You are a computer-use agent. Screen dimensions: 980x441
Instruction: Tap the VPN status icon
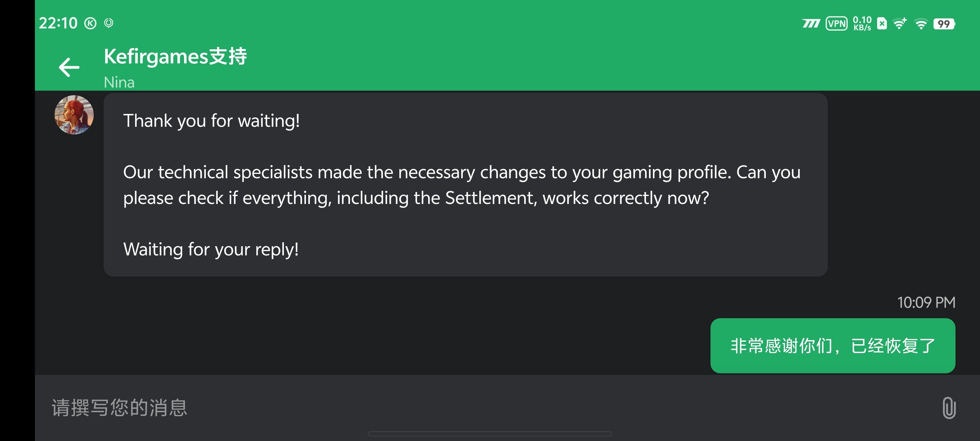coord(836,24)
